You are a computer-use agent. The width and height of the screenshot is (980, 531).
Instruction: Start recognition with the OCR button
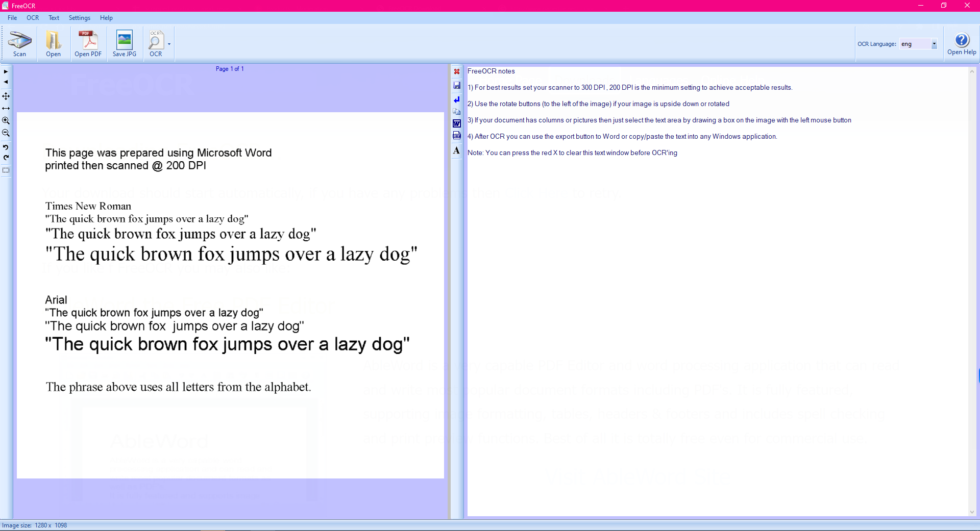156,44
